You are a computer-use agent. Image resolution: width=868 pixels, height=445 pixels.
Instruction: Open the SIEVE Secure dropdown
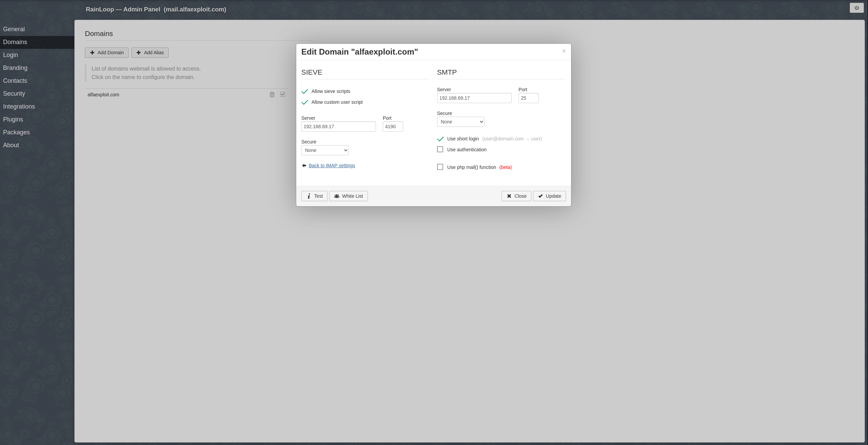325,150
